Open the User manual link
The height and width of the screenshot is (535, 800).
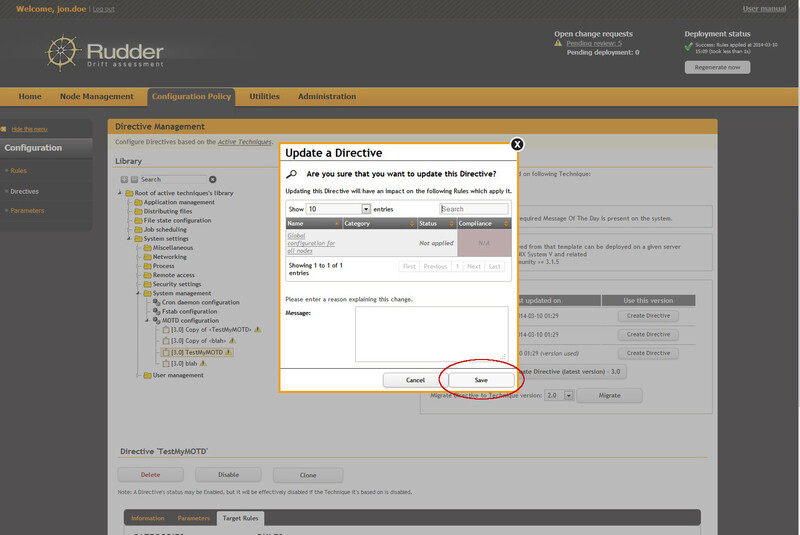tap(764, 9)
